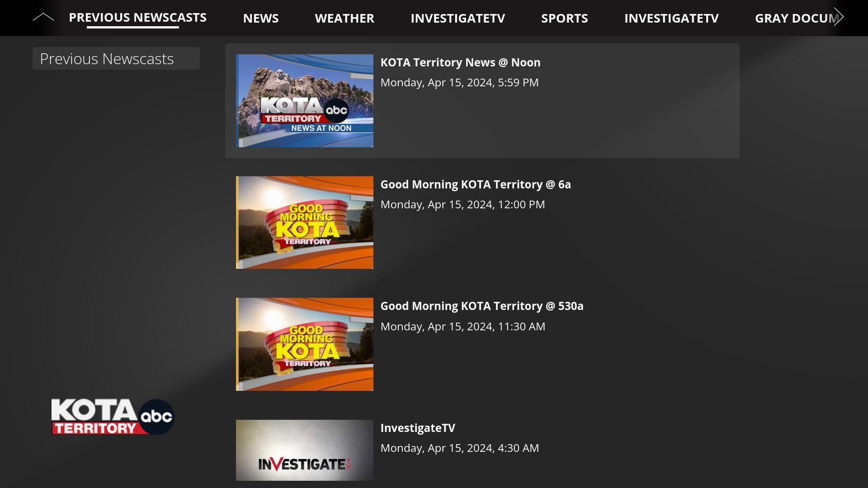Click the Good Morning KOTA Territory @ 530a title
868x488 pixels.
click(x=482, y=306)
